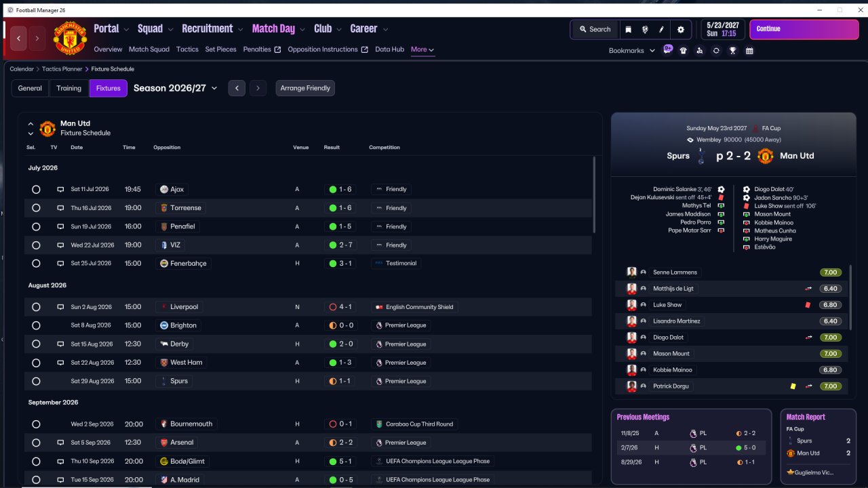The height and width of the screenshot is (488, 868).
Task: Follow the Calendar breadcrumb link
Action: click(x=22, y=69)
